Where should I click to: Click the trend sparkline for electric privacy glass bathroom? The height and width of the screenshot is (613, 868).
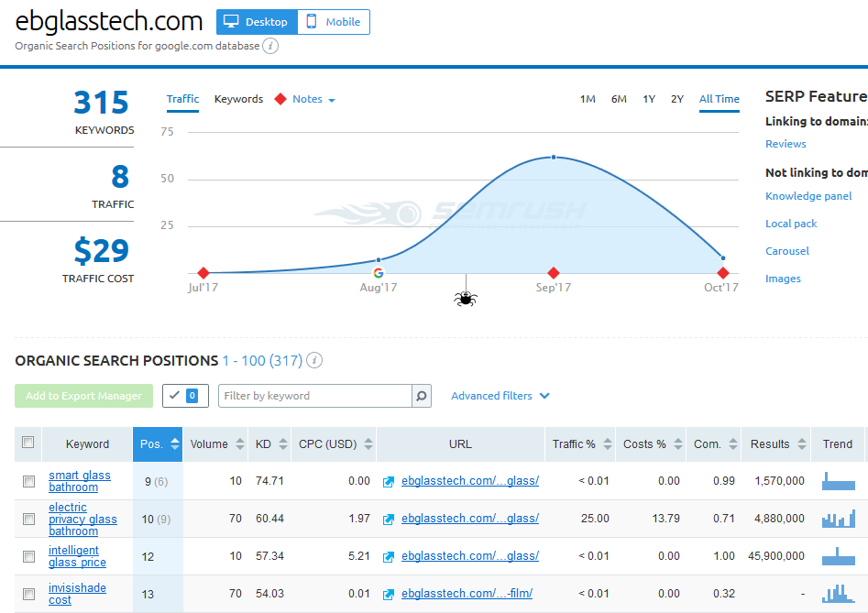pos(838,519)
